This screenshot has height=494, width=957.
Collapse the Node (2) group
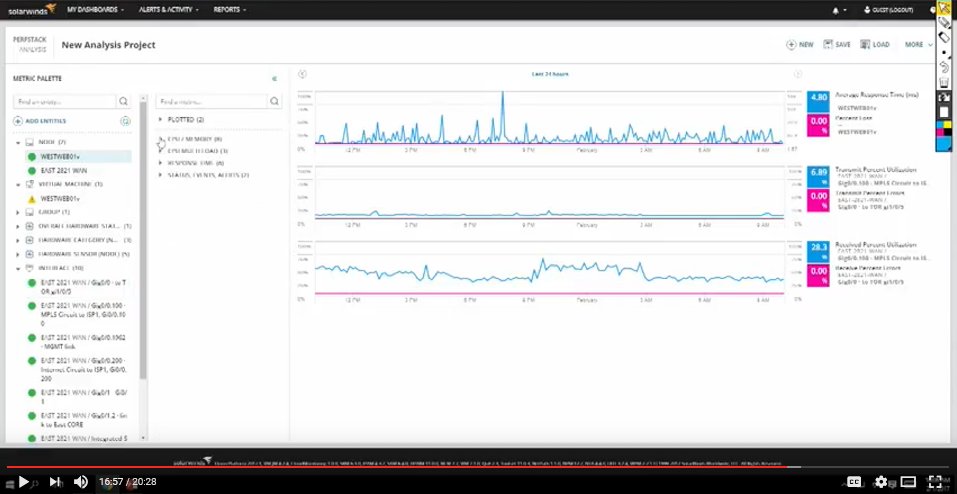pyautogui.click(x=18, y=142)
